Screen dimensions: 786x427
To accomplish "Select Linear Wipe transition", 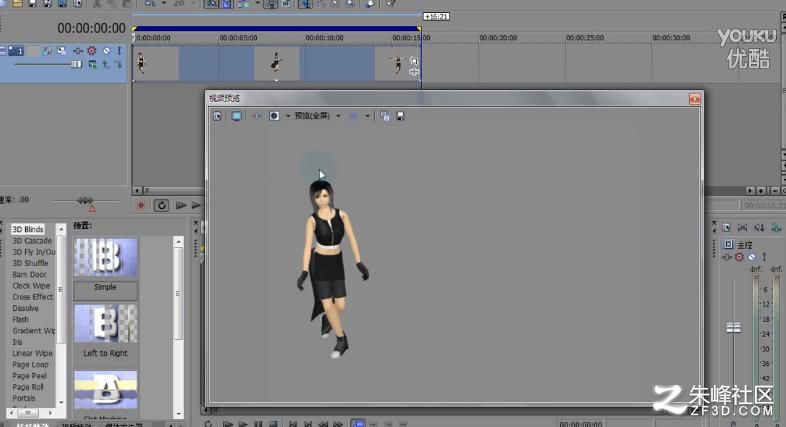I will coord(32,353).
